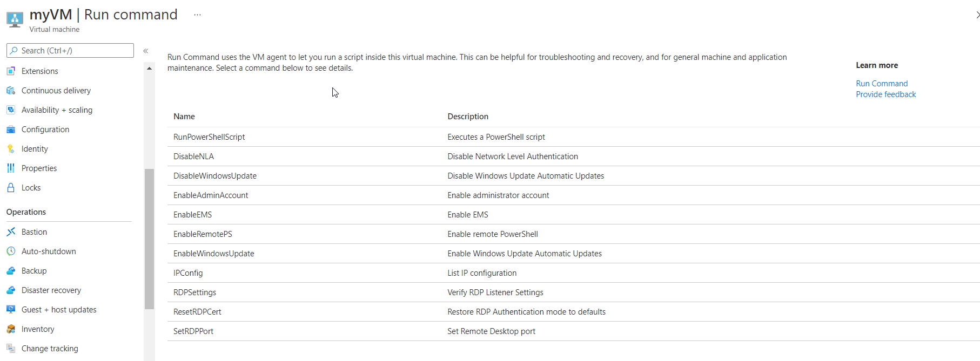The width and height of the screenshot is (980, 361).
Task: View the Properties blade
Action: point(39,168)
